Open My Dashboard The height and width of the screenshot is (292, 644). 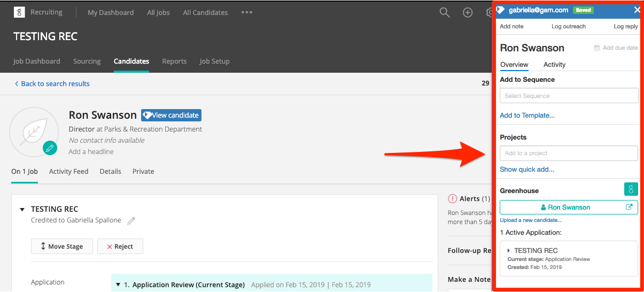pos(111,12)
